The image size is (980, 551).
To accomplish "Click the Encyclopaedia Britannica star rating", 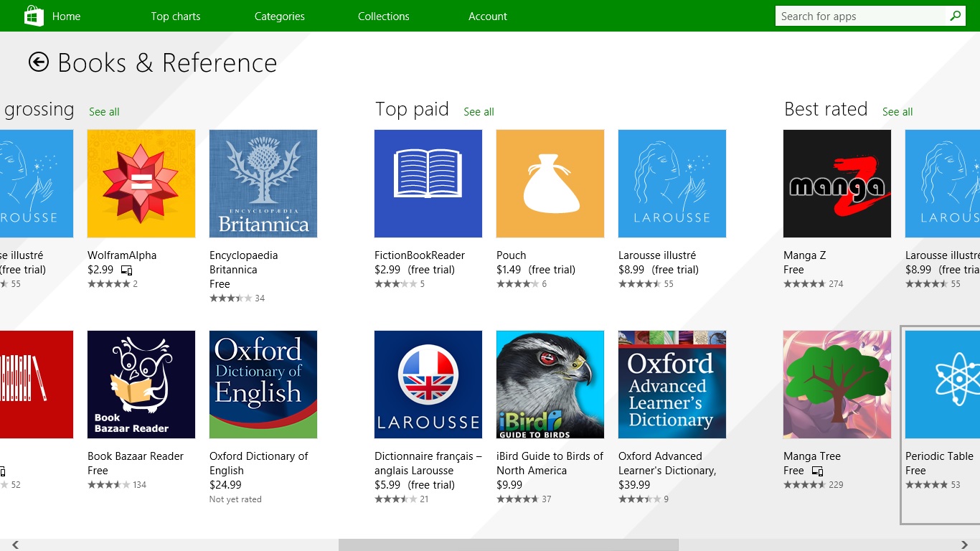I will click(230, 298).
